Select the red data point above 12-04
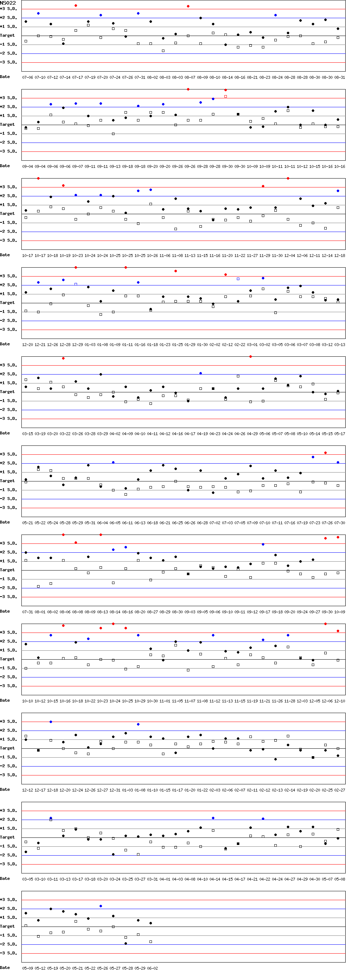Screen dimensions: 346x980 pos(288,179)
